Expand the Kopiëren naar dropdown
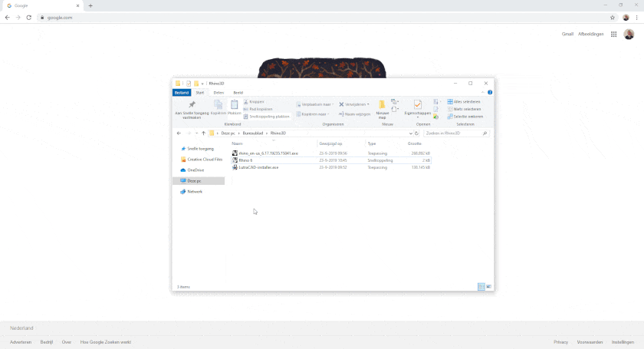The height and width of the screenshot is (349, 644). pyautogui.click(x=328, y=114)
